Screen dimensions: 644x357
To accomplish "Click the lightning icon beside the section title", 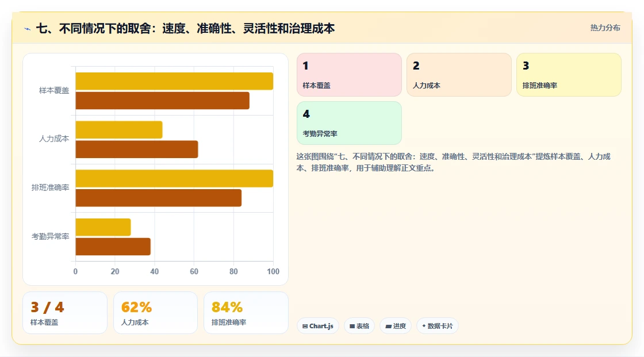I will [x=28, y=29].
